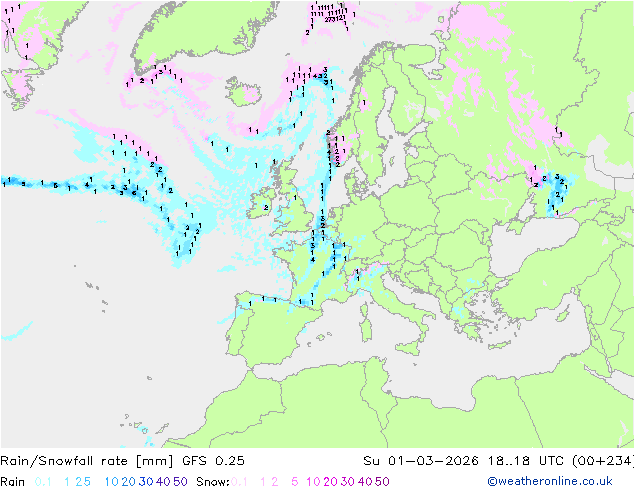
Task: Click the Rain legend 0.1 value
Action: click(x=43, y=482)
